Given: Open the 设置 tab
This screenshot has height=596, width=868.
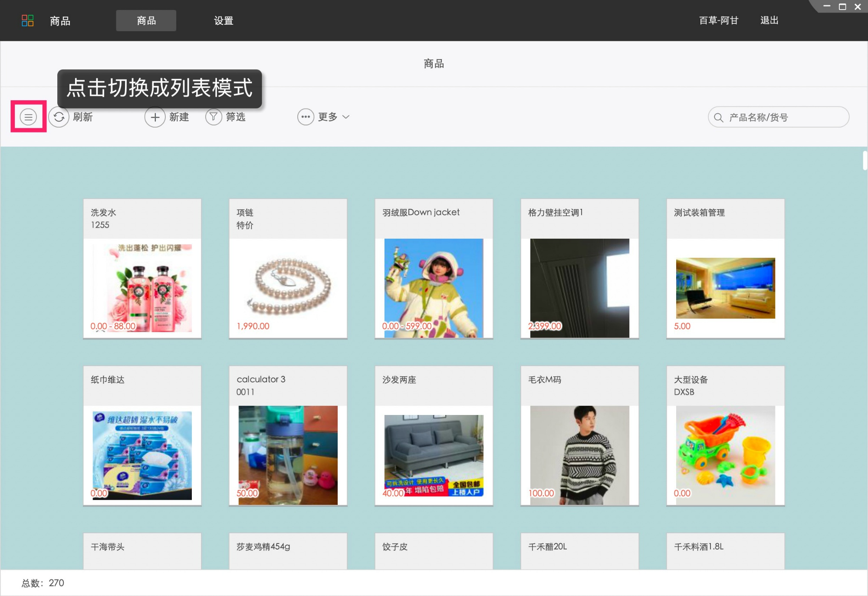Looking at the screenshot, I should [224, 20].
